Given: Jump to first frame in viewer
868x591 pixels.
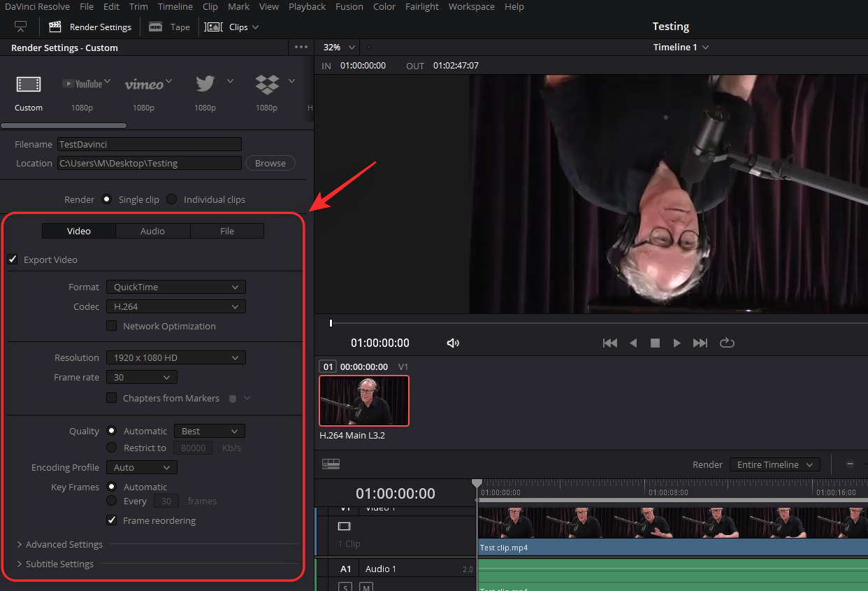Looking at the screenshot, I should point(610,343).
